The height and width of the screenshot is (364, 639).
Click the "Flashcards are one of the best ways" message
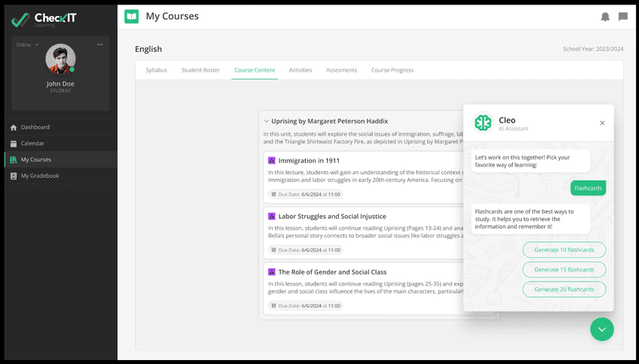pyautogui.click(x=531, y=219)
